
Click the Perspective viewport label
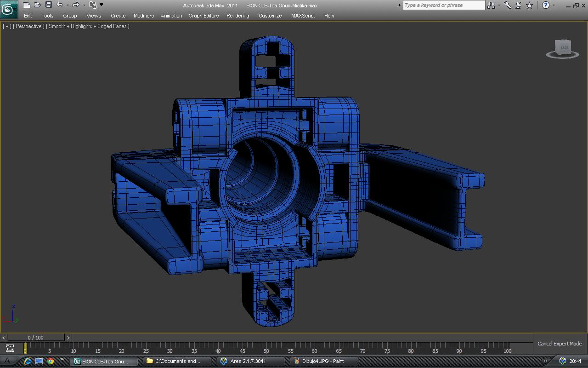28,26
